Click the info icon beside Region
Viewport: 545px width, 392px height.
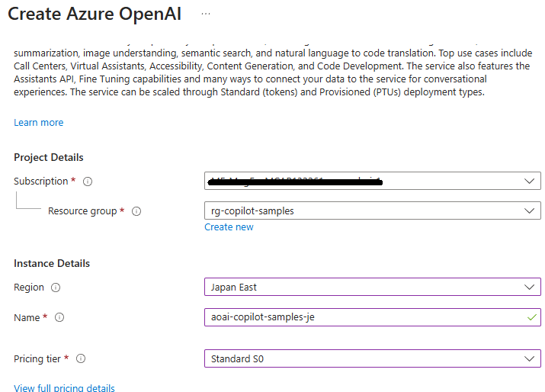[x=56, y=288]
